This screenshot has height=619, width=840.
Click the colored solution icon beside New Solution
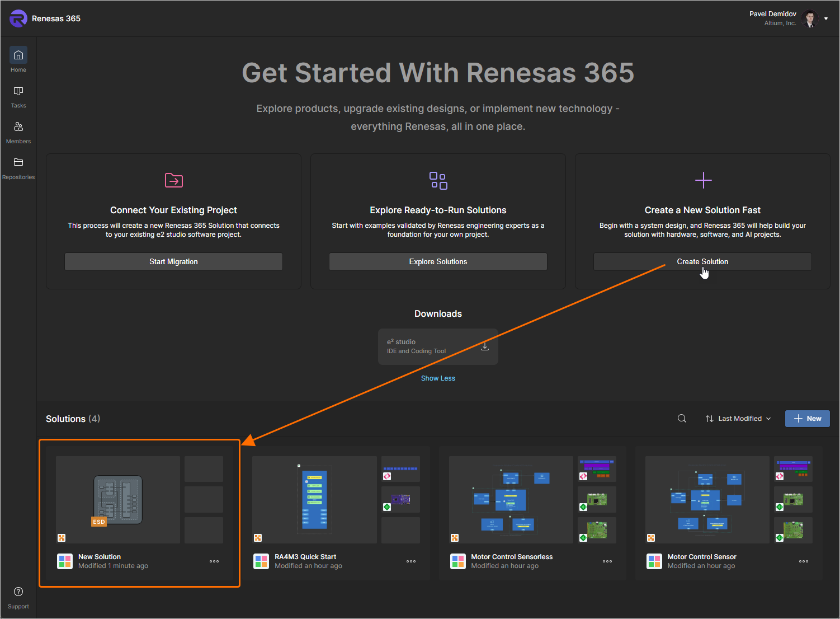pyautogui.click(x=65, y=561)
